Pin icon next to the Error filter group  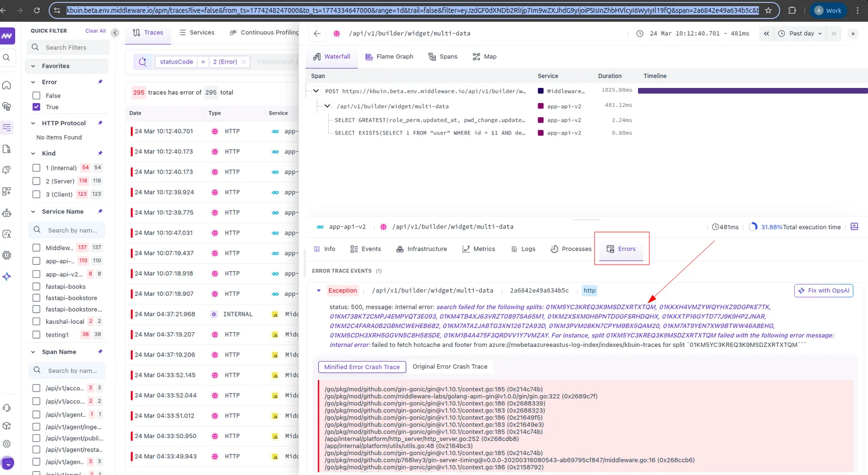pos(100,82)
